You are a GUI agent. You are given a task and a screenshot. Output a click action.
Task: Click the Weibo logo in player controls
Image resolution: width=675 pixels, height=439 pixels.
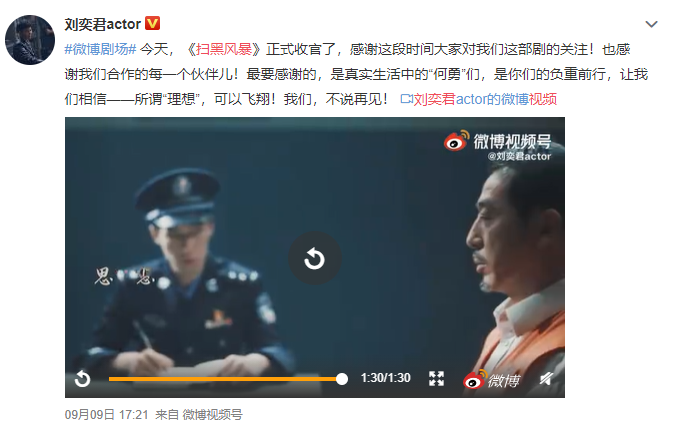[x=492, y=379]
